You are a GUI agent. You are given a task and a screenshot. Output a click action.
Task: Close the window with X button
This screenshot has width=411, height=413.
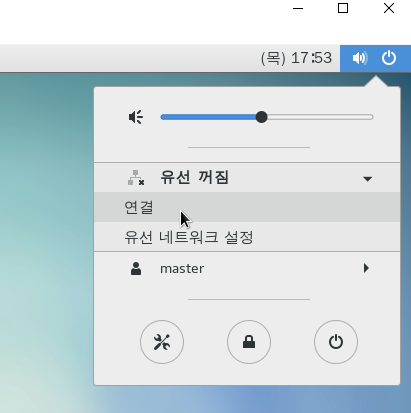pyautogui.click(x=389, y=8)
